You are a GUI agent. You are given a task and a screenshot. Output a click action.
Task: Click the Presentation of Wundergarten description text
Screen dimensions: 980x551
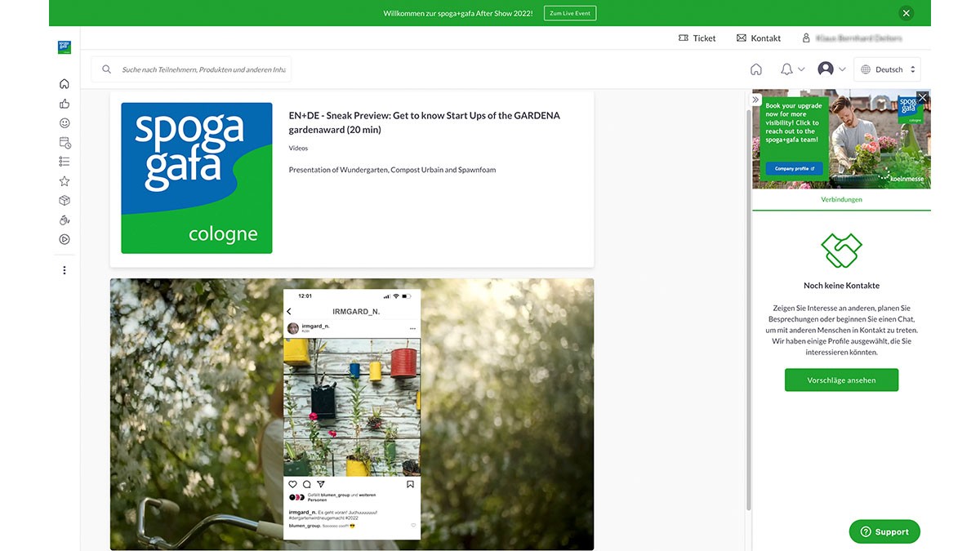[x=392, y=170]
